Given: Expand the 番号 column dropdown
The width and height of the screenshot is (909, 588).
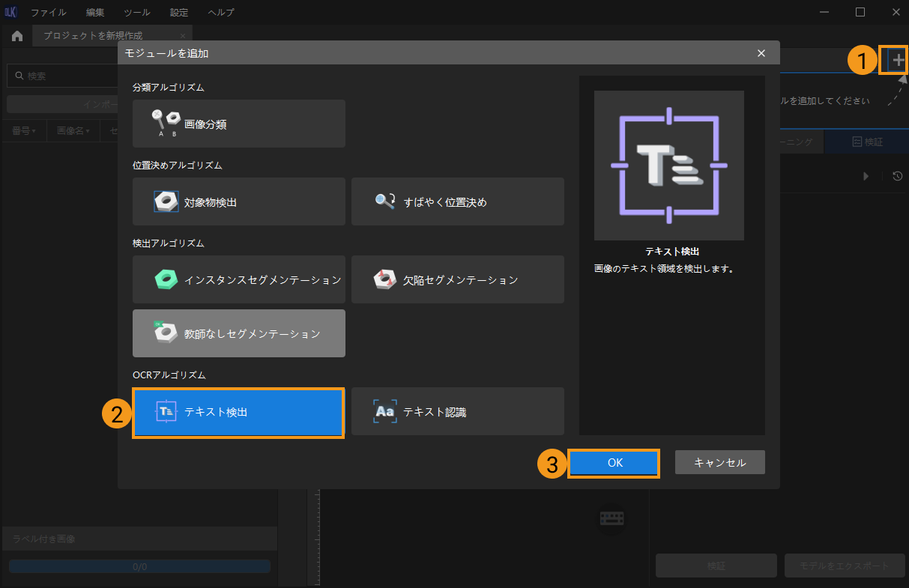Looking at the screenshot, I should (24, 131).
